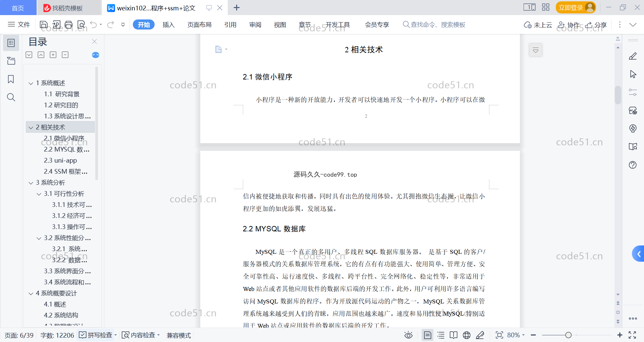Switch to web layout globe icon
Image resolution: width=644 pixels, height=342 pixels.
coord(467,335)
